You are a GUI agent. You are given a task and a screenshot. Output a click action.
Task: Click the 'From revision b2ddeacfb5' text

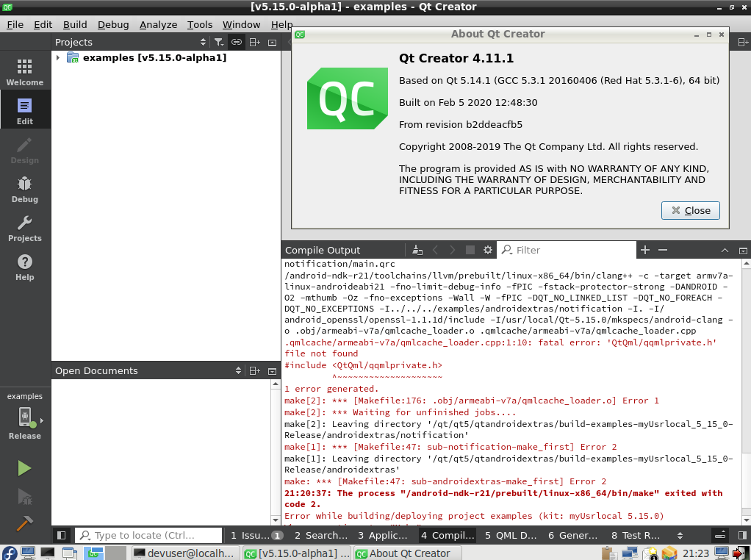point(461,124)
